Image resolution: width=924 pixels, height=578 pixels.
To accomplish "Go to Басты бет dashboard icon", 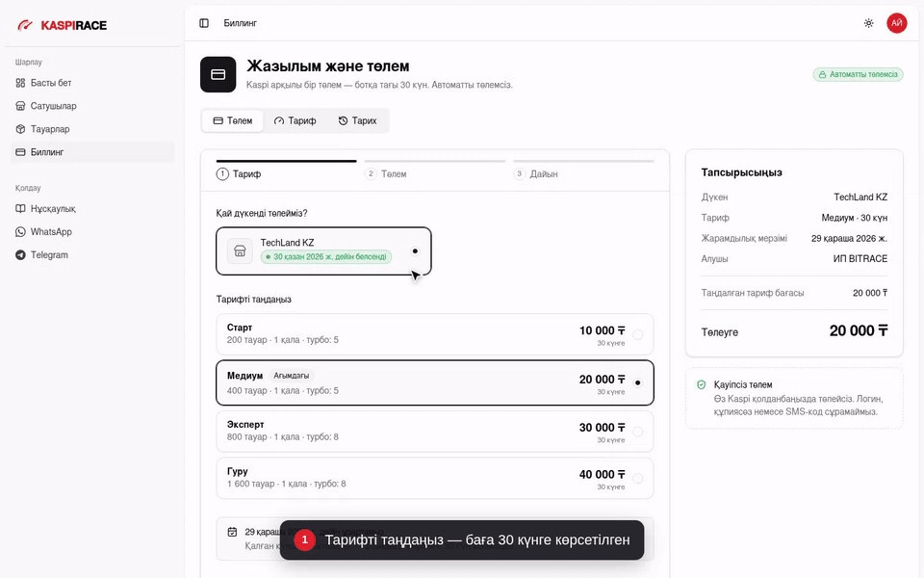I will coord(20,83).
